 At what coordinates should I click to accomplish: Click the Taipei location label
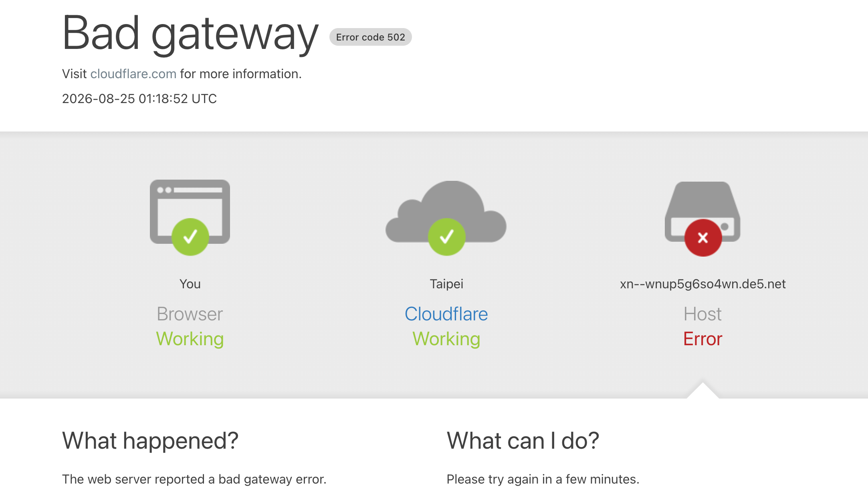coord(446,284)
